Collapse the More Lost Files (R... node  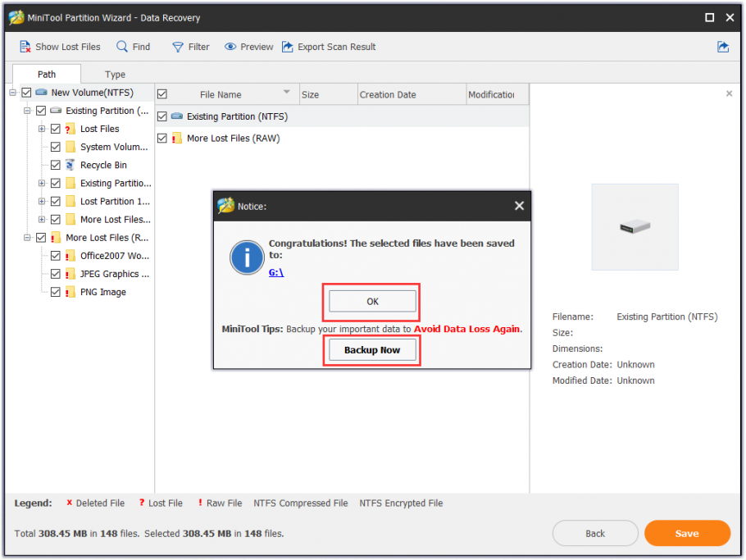point(27,238)
